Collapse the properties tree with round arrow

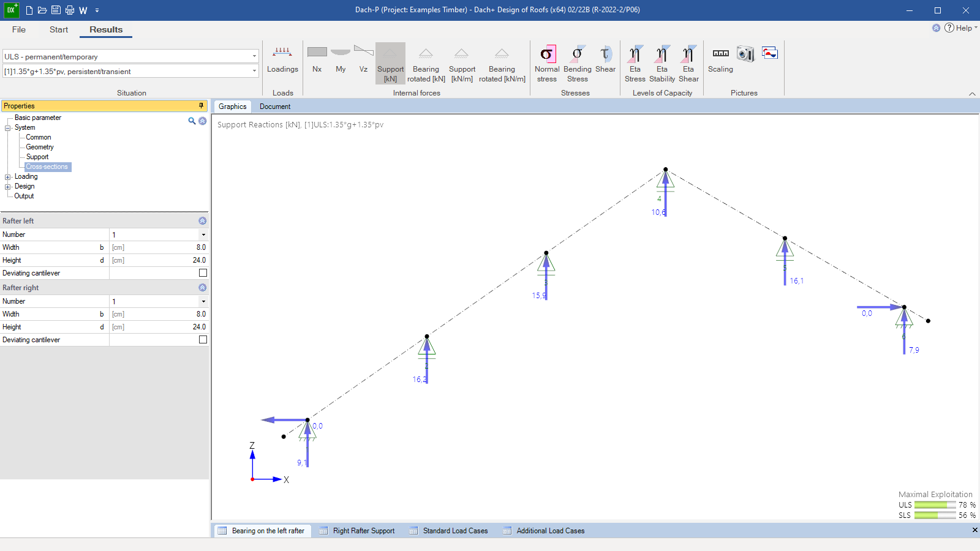[x=203, y=121]
